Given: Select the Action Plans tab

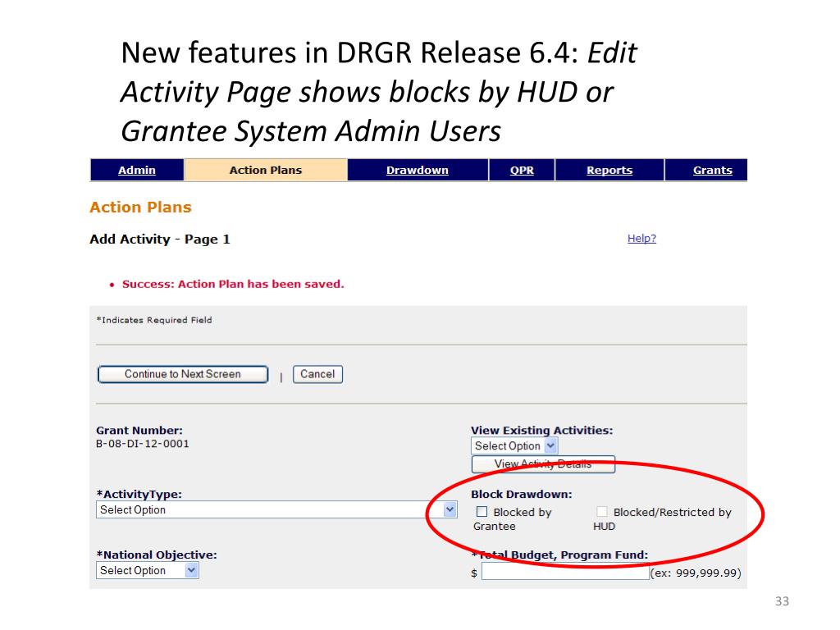Looking at the screenshot, I should coord(266,171).
